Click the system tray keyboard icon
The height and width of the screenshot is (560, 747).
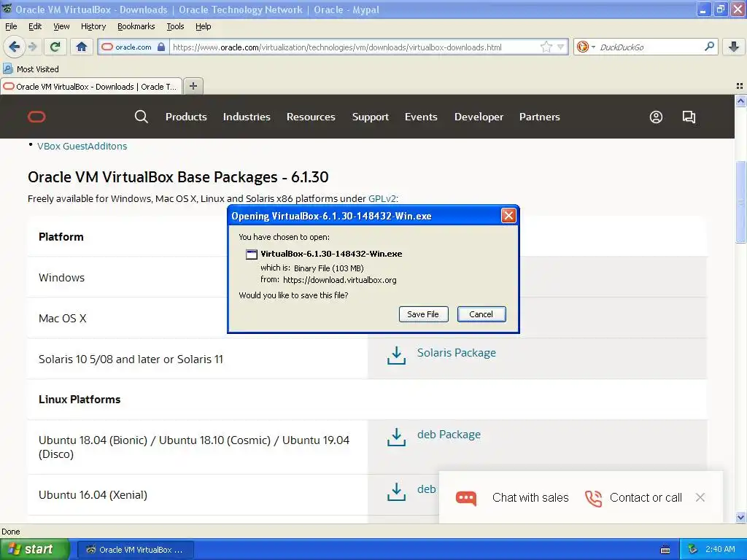click(x=665, y=550)
